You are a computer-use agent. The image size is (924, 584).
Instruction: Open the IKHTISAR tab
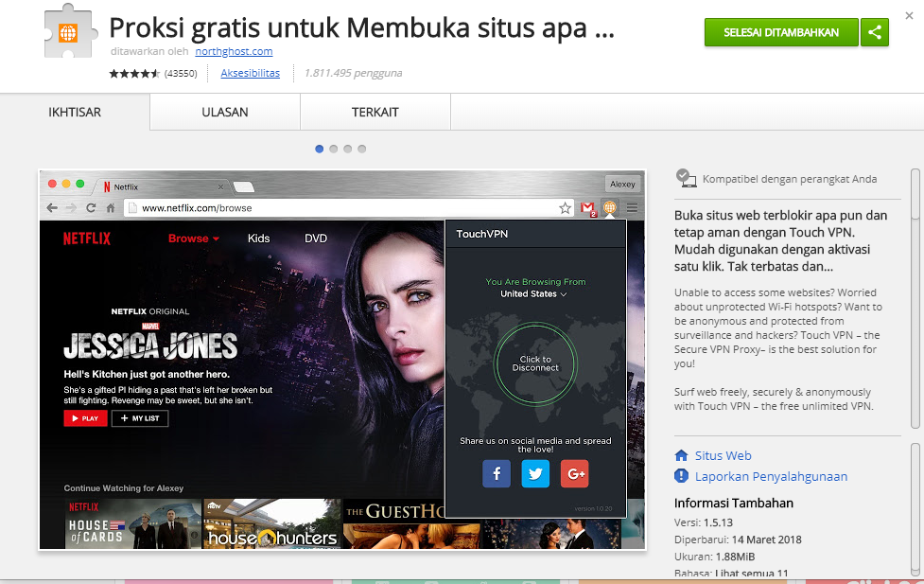tap(75, 112)
